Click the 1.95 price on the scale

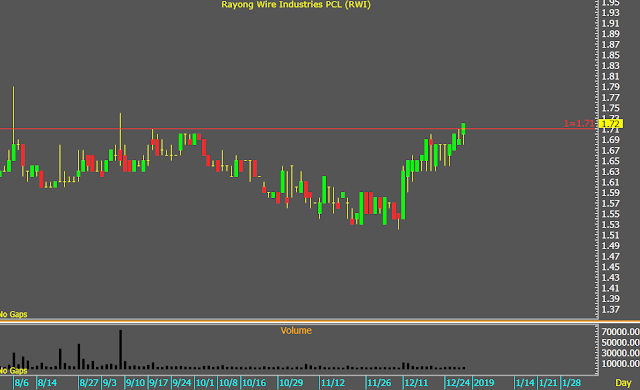point(611,3)
